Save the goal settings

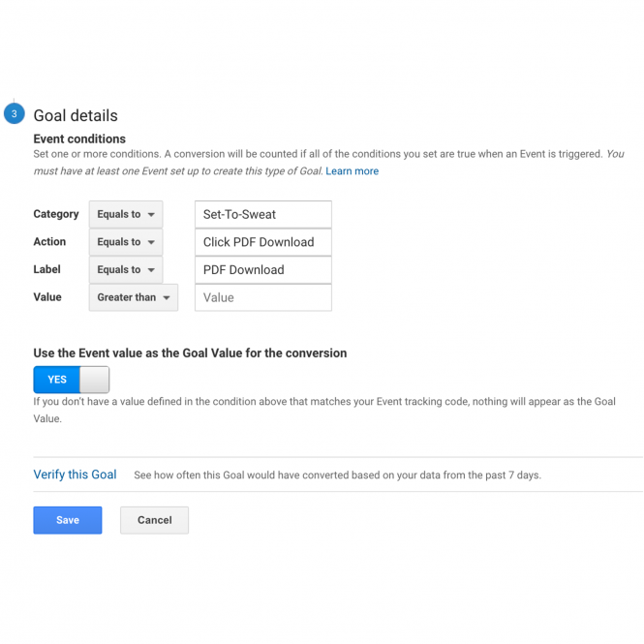pos(68,520)
